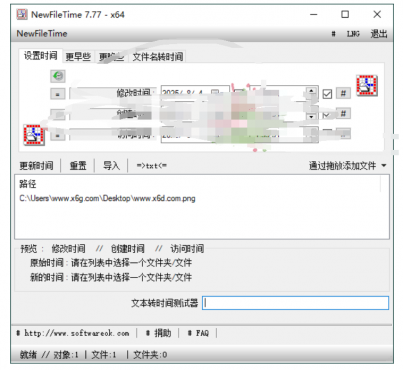The image size is (403, 370).
Task: Toggle the 修改时间 checkbox
Action: (327, 94)
